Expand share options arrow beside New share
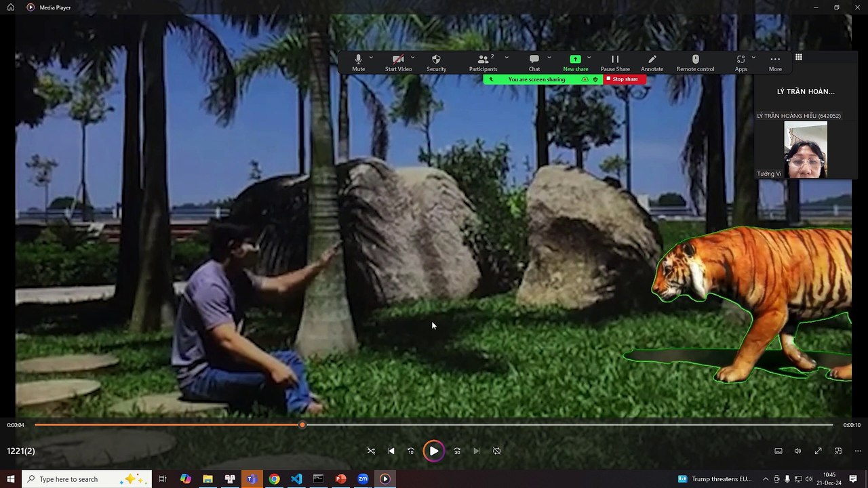The height and width of the screenshot is (488, 868). pos(589,58)
